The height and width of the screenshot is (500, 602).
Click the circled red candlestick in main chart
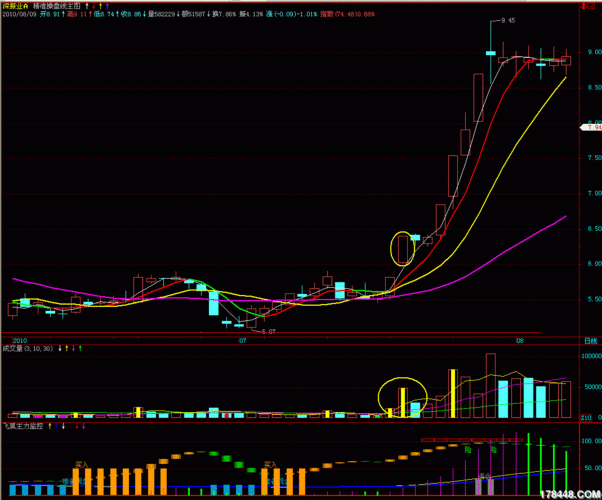(402, 248)
